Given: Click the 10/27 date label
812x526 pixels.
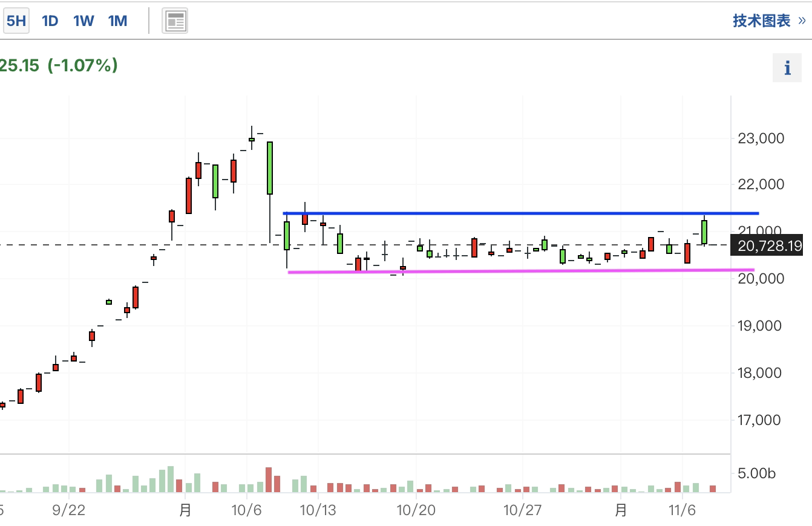Looking at the screenshot, I should coord(522,510).
